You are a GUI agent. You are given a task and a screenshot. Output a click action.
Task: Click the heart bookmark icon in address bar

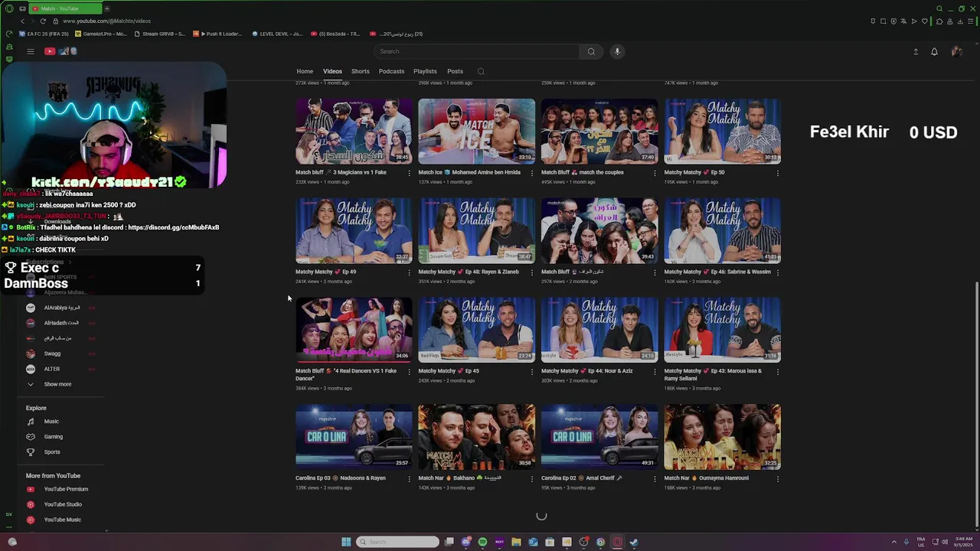(x=924, y=21)
